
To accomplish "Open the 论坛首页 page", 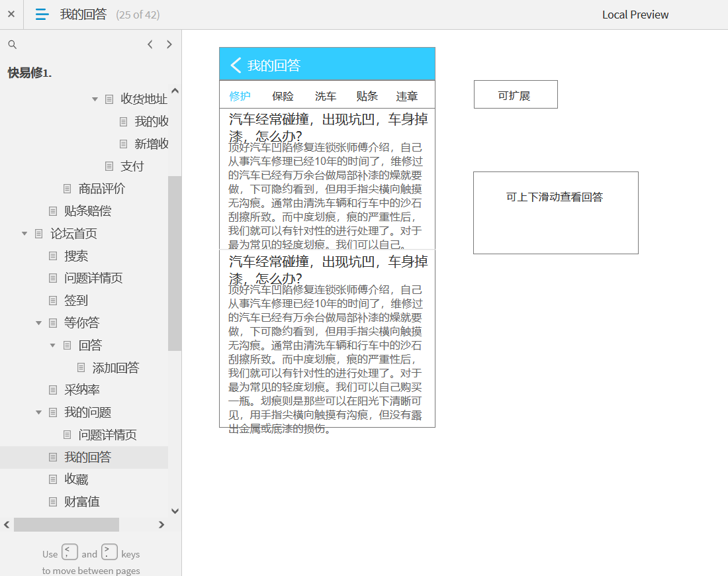I will coord(74,233).
